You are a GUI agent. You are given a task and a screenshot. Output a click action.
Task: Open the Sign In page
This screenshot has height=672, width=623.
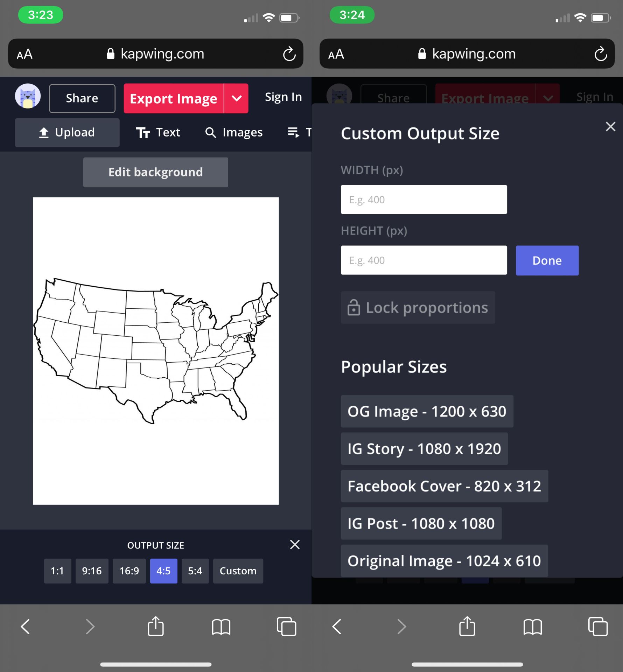pos(283,97)
